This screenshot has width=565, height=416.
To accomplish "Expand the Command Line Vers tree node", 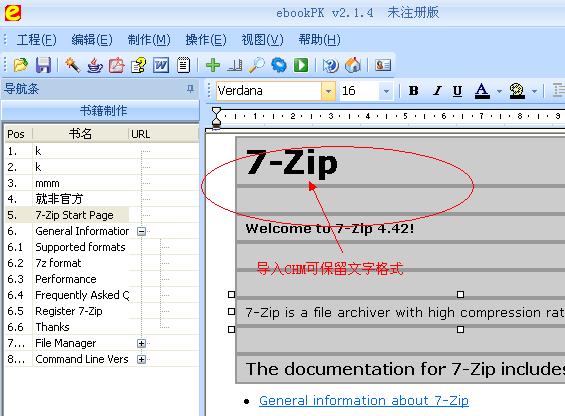I will click(x=142, y=359).
